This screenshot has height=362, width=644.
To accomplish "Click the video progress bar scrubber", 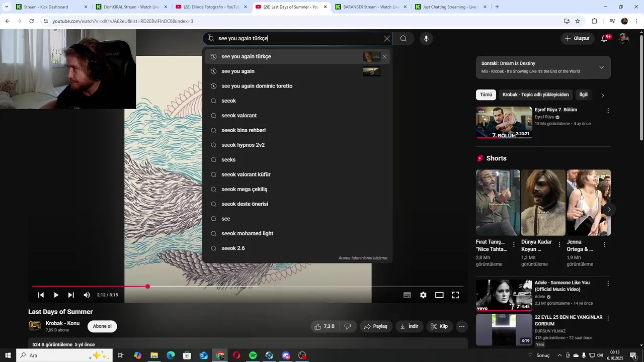I will [147, 287].
